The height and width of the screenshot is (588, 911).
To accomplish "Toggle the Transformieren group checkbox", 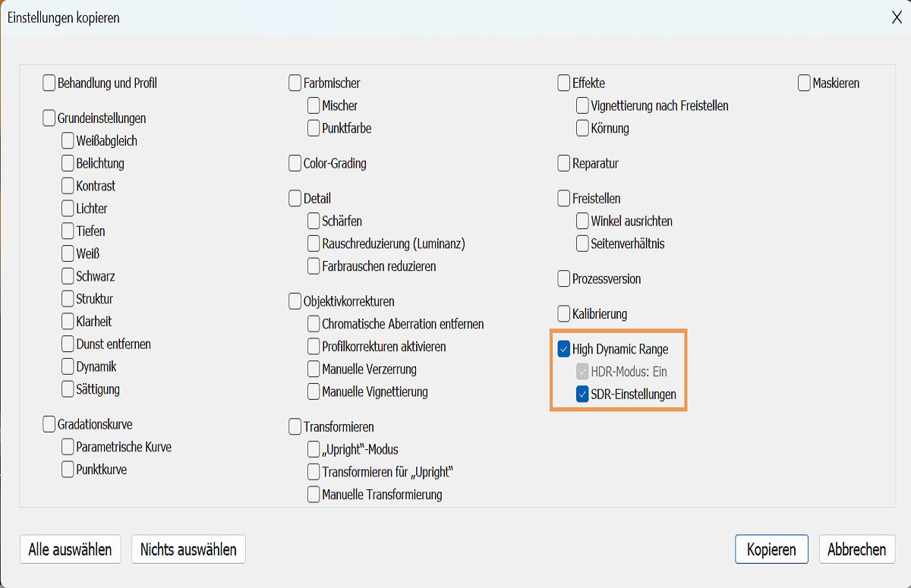I will click(x=295, y=427).
